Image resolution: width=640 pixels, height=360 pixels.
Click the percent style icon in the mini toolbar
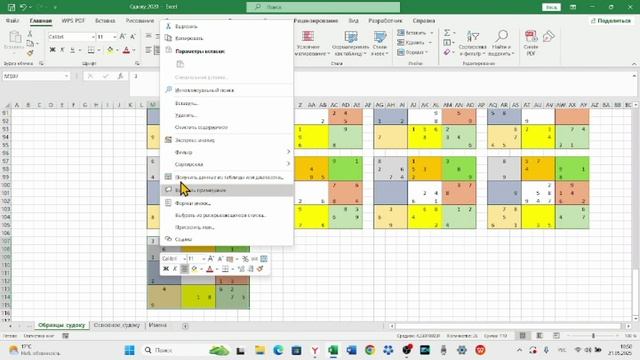245,259
